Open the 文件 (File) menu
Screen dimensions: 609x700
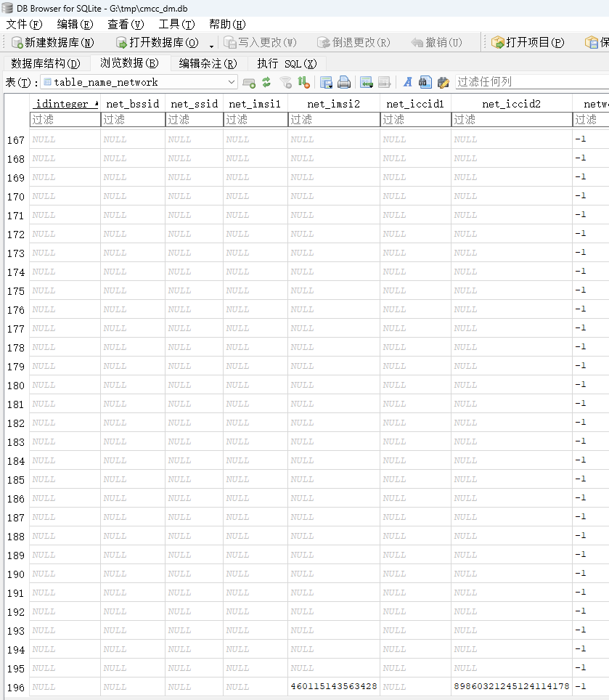tap(24, 25)
